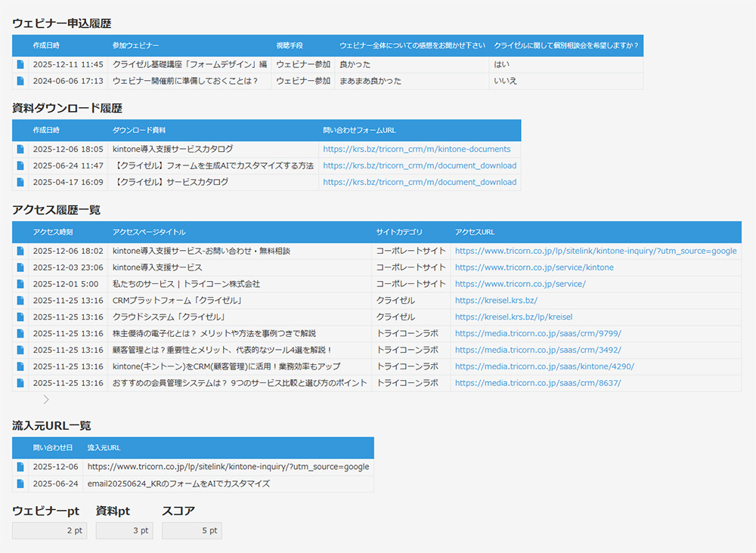The height and width of the screenshot is (553, 756).
Task: Click record icon beside 2025-12-03 kintone導入支援サービス access
Action: point(20,267)
